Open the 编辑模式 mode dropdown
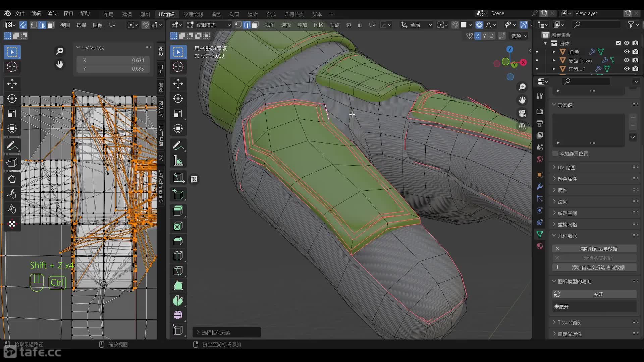This screenshot has width=644, height=362. tap(209, 25)
